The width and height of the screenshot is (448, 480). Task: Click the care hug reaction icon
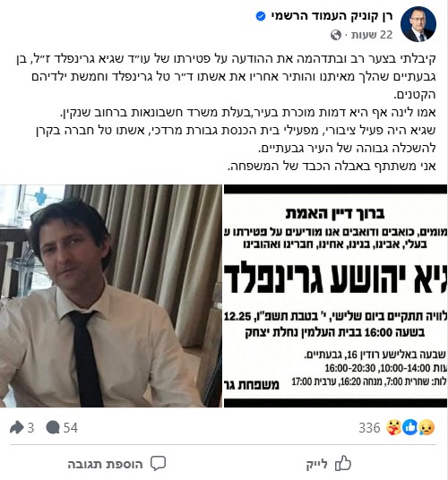click(x=394, y=427)
